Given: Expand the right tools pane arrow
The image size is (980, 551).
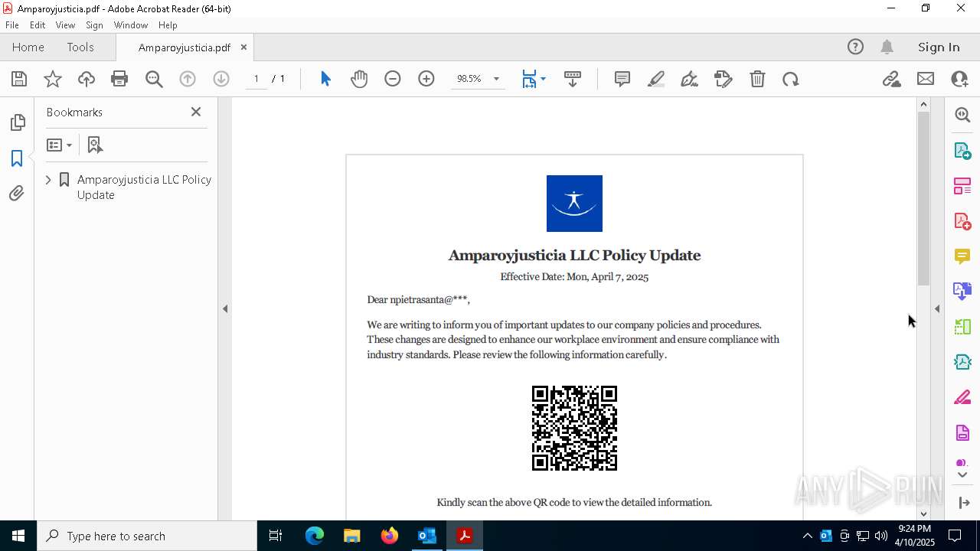Looking at the screenshot, I should 937,308.
